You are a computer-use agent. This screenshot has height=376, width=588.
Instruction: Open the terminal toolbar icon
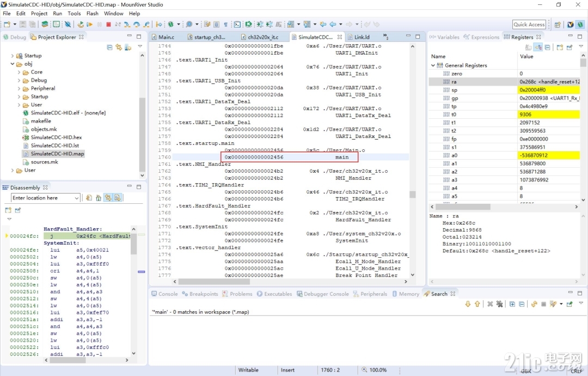(x=237, y=25)
